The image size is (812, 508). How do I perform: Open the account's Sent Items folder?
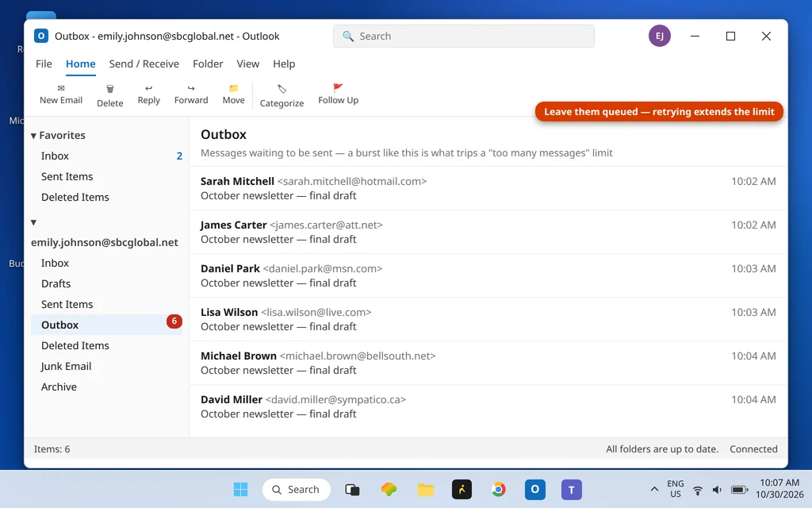(107, 305)
